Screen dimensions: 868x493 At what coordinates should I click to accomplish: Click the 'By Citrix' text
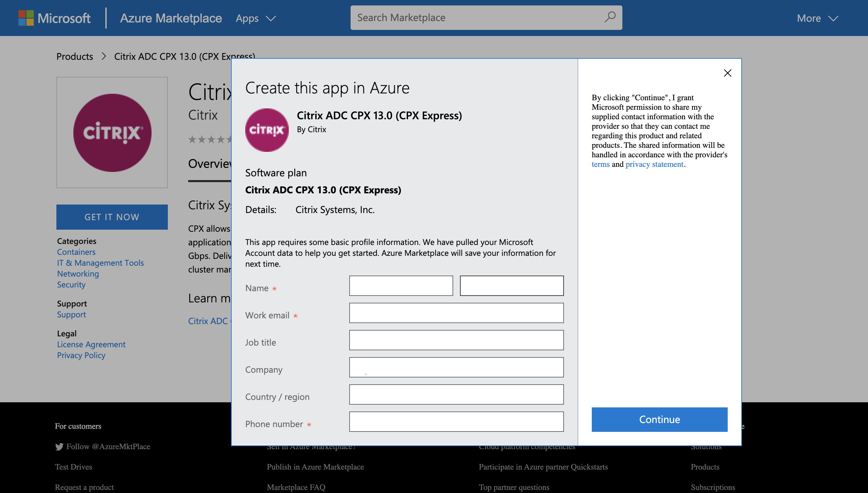click(x=312, y=129)
